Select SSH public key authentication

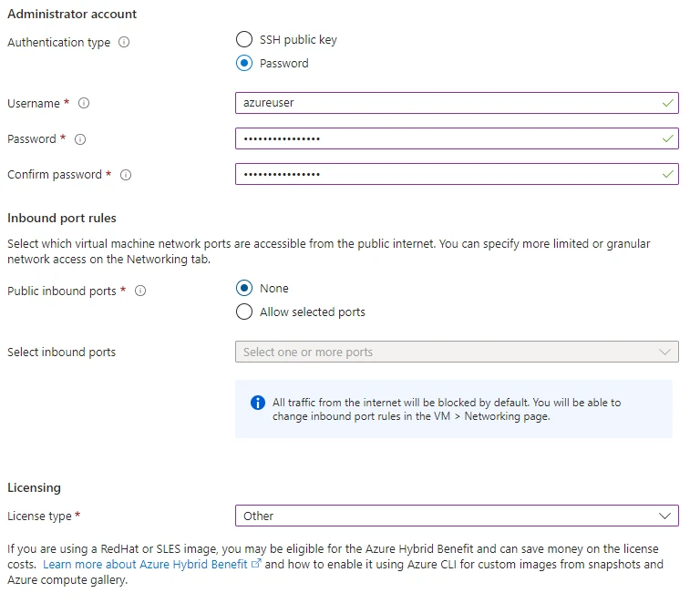(244, 39)
